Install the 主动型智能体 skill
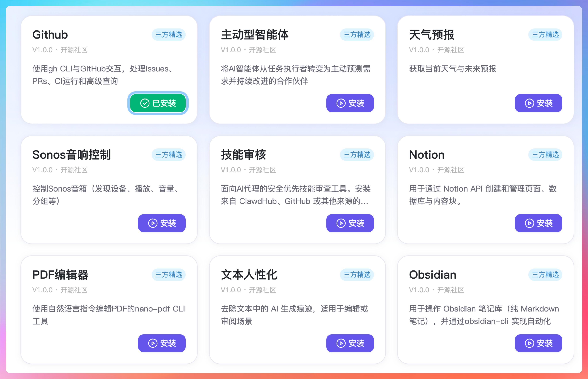The width and height of the screenshot is (588, 379). pyautogui.click(x=350, y=103)
